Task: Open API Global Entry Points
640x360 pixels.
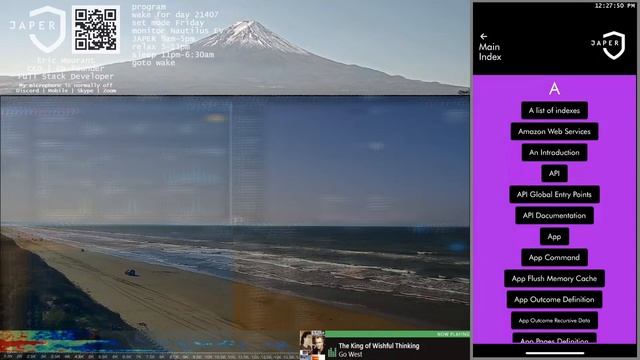Action: [554, 194]
